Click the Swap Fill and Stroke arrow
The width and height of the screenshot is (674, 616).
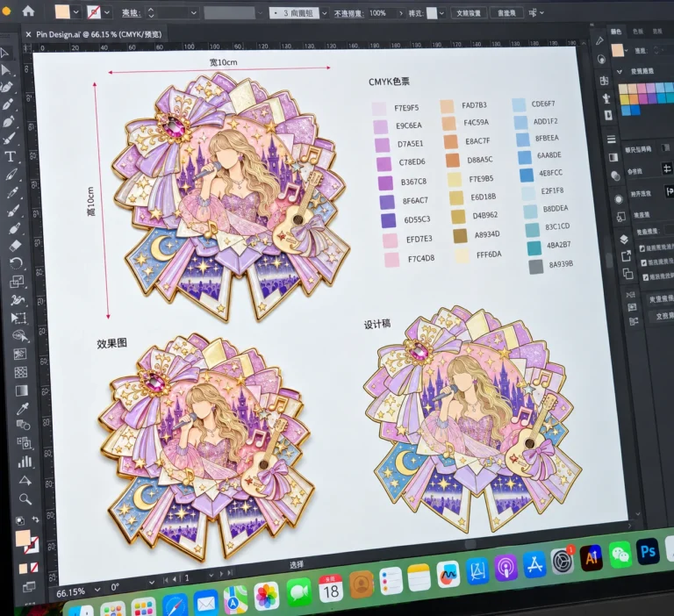pyautogui.click(x=36, y=519)
